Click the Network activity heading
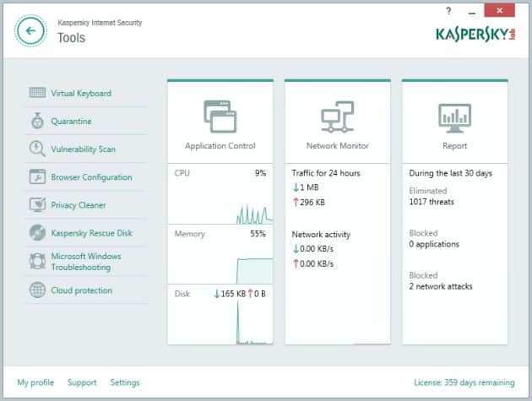The image size is (532, 401). (x=321, y=235)
